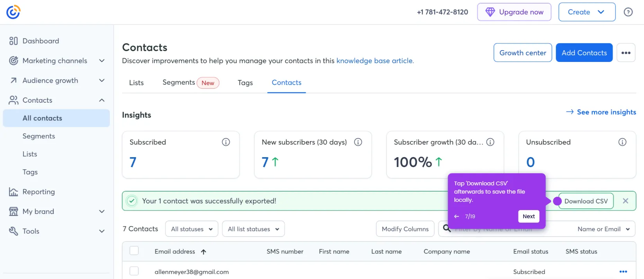This screenshot has height=279, width=644.
Task: Click the Reporting chart icon
Action: tap(14, 192)
